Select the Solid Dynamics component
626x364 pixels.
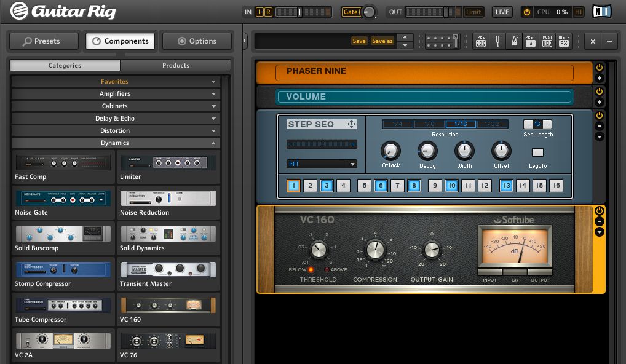coord(168,239)
